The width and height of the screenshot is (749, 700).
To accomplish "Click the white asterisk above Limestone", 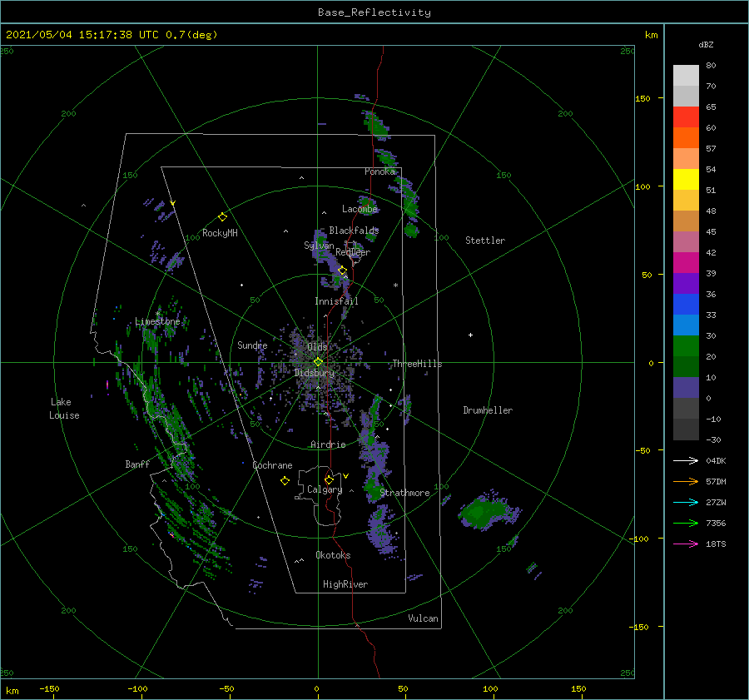I will 157,314.
